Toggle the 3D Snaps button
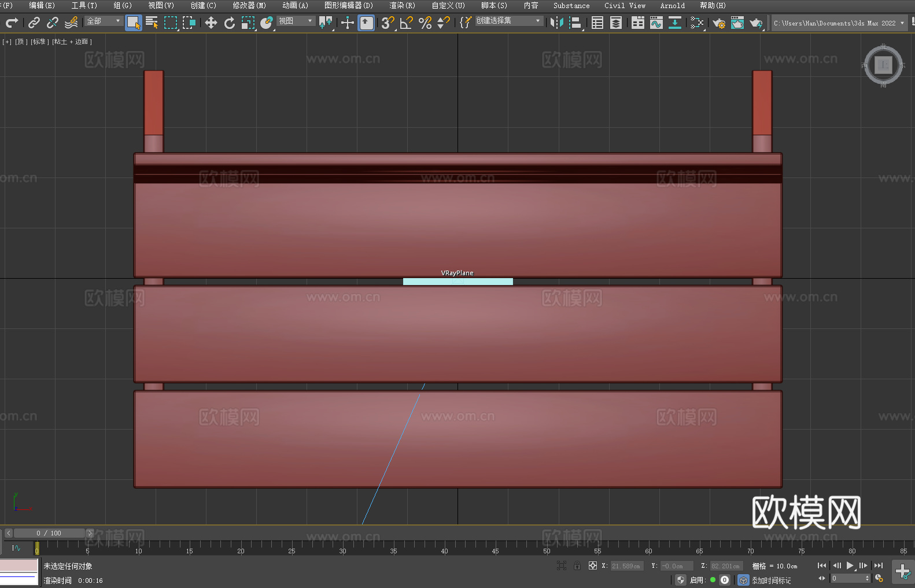This screenshot has width=915, height=588. pos(388,23)
